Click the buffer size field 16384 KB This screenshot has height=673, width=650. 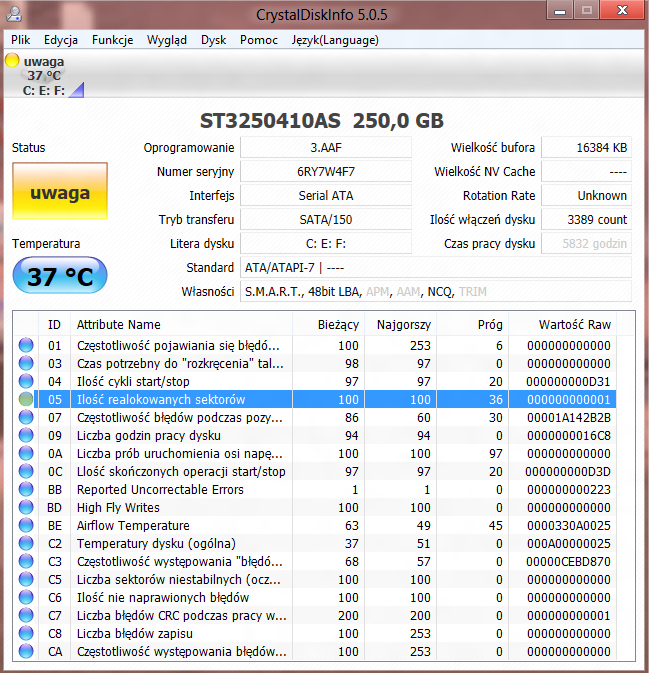pos(586,148)
